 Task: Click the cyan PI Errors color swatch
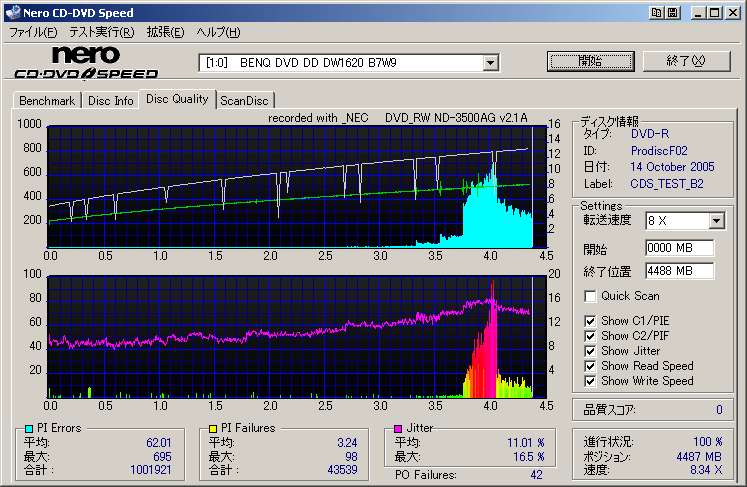coord(29,428)
